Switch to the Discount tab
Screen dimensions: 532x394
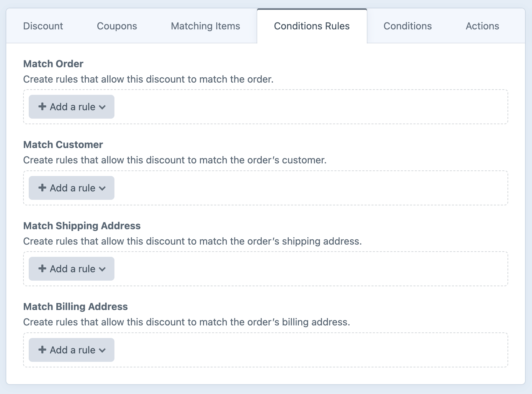[x=43, y=26]
